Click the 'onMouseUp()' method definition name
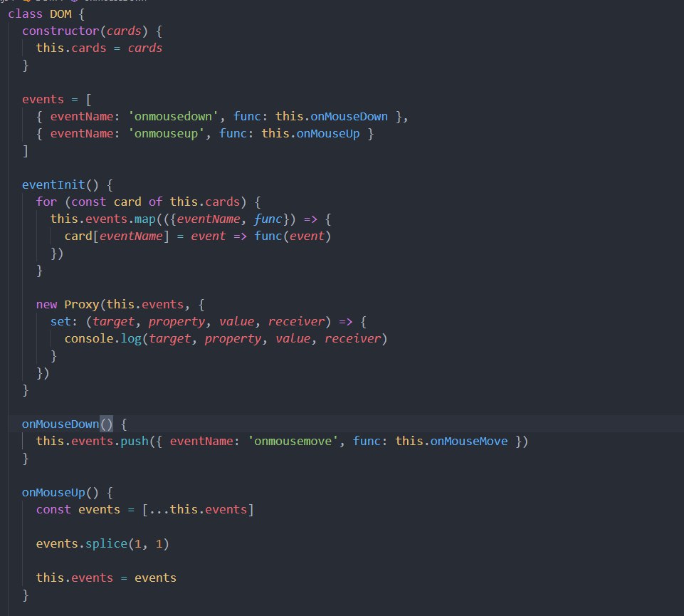This screenshot has height=616, width=684. (60, 493)
